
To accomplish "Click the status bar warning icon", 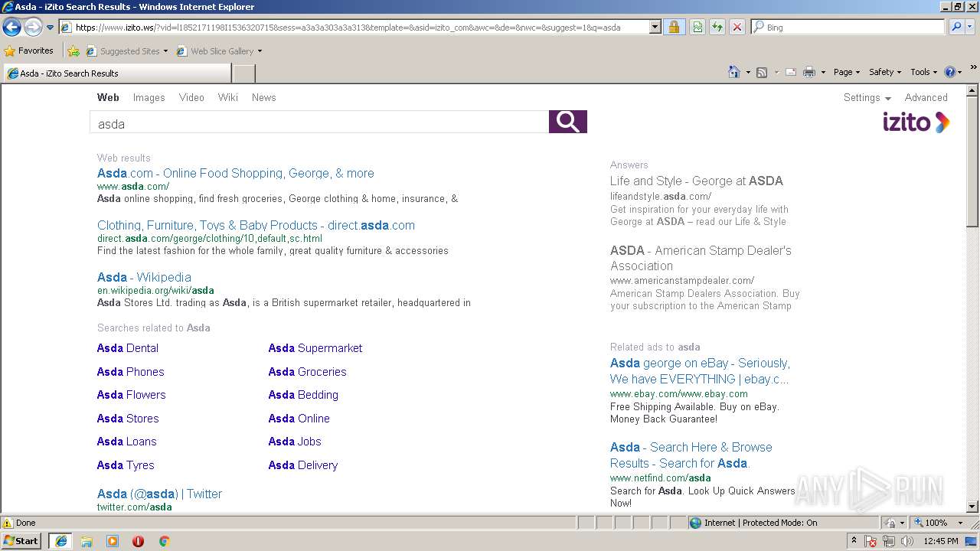I will (x=8, y=523).
